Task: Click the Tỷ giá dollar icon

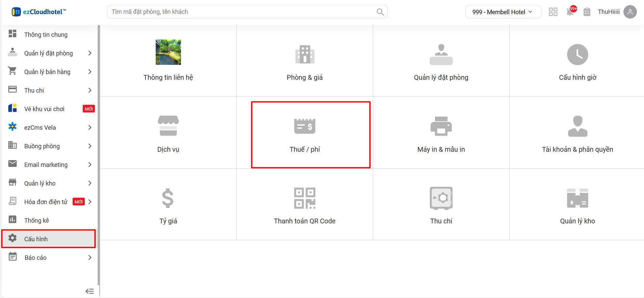Action: pyautogui.click(x=168, y=198)
